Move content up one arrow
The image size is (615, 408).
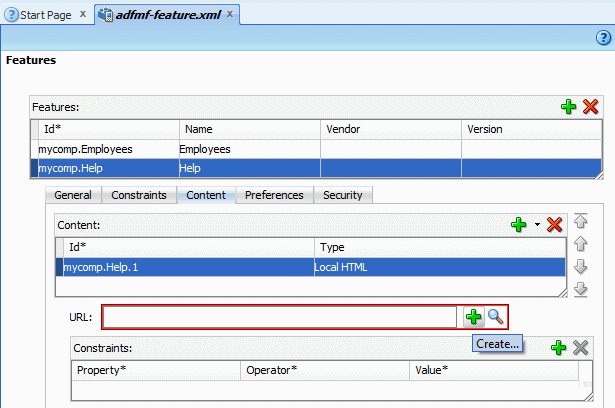click(x=580, y=244)
